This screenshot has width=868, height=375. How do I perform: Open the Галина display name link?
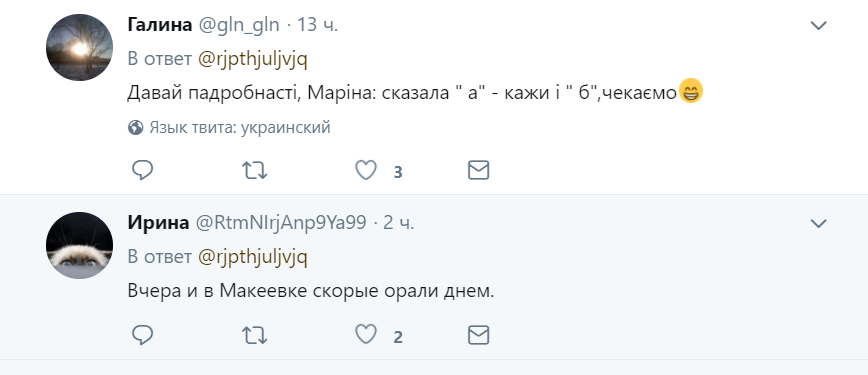coord(160,25)
